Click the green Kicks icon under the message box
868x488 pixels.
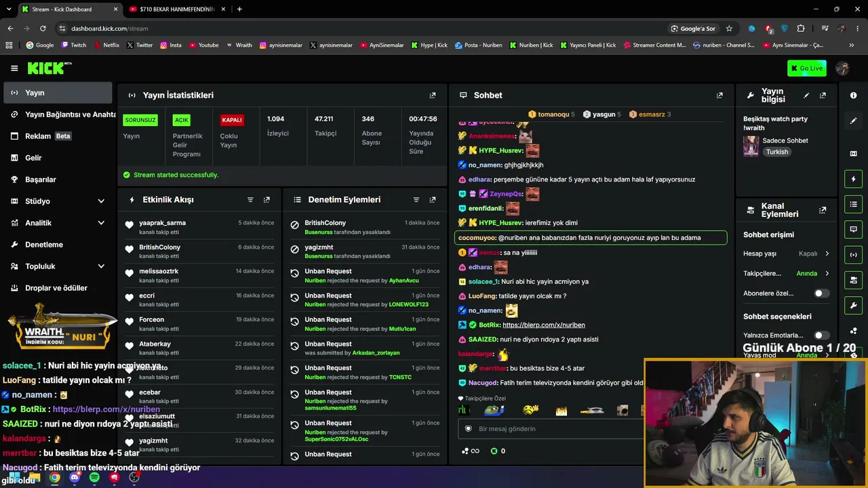(494, 451)
